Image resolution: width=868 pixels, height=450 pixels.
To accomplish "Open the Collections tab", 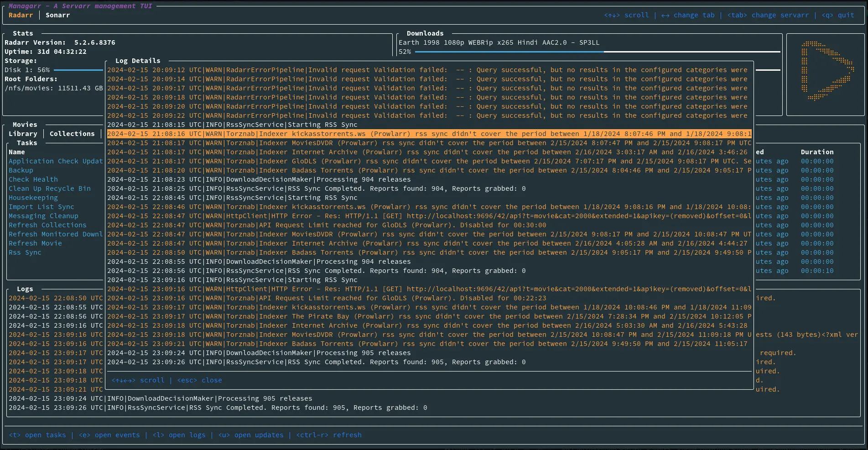I will (72, 134).
